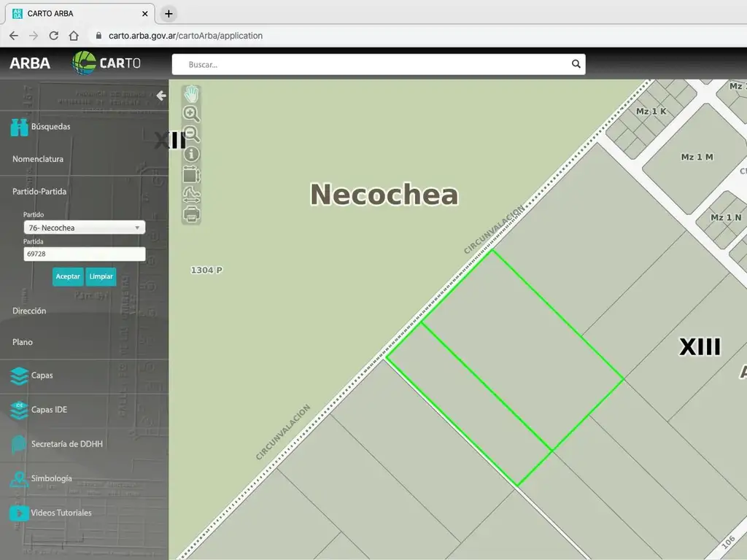Choose the area measurement tool

pos(191,174)
